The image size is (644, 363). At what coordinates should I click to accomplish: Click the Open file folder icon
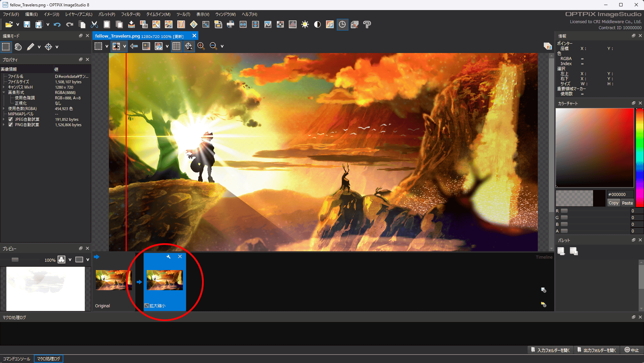(x=9, y=24)
